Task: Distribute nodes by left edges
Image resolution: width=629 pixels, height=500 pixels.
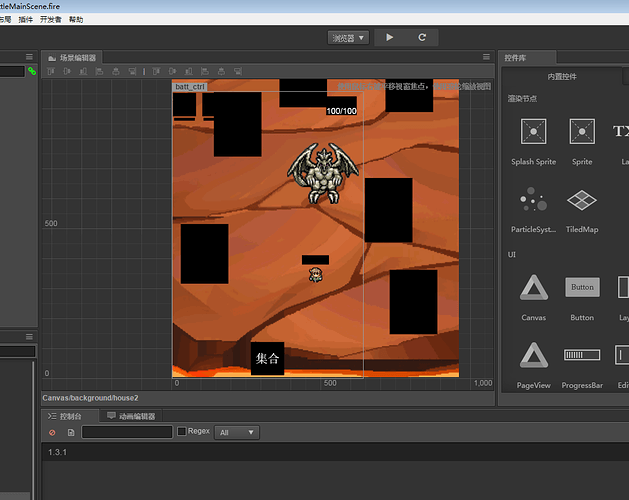Action: 205,71
